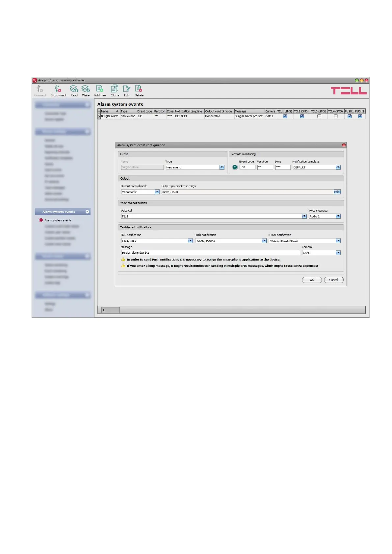Screen dimensions: 392x554
Task: Click the Notification template column header
Action: [x=189, y=111]
